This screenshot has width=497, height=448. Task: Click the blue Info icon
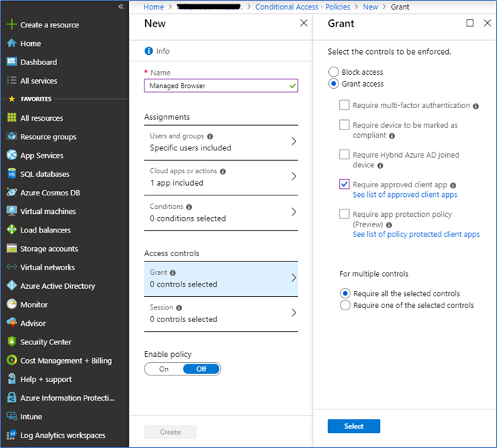(149, 50)
